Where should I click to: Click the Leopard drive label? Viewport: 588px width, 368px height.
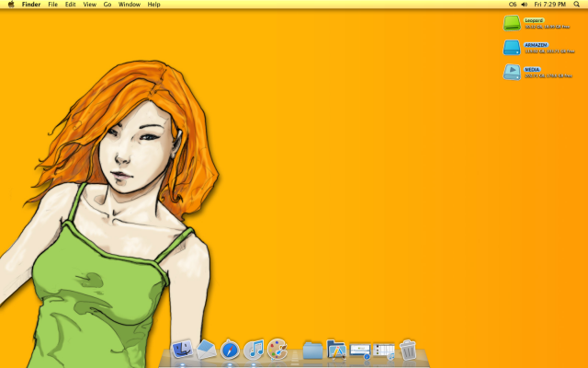click(534, 20)
